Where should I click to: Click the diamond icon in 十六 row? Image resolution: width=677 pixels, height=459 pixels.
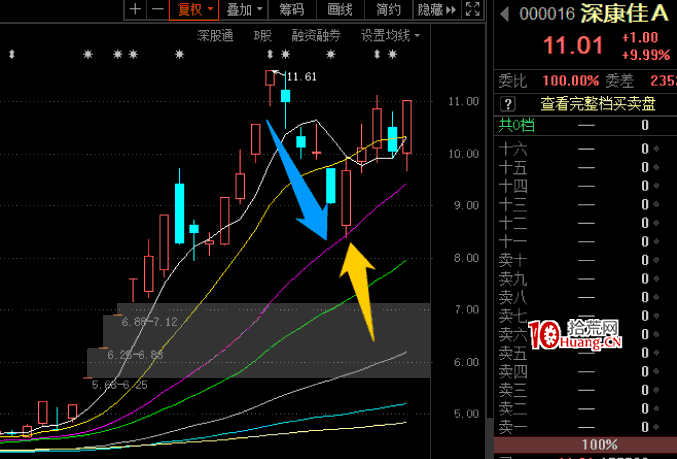pyautogui.click(x=656, y=149)
